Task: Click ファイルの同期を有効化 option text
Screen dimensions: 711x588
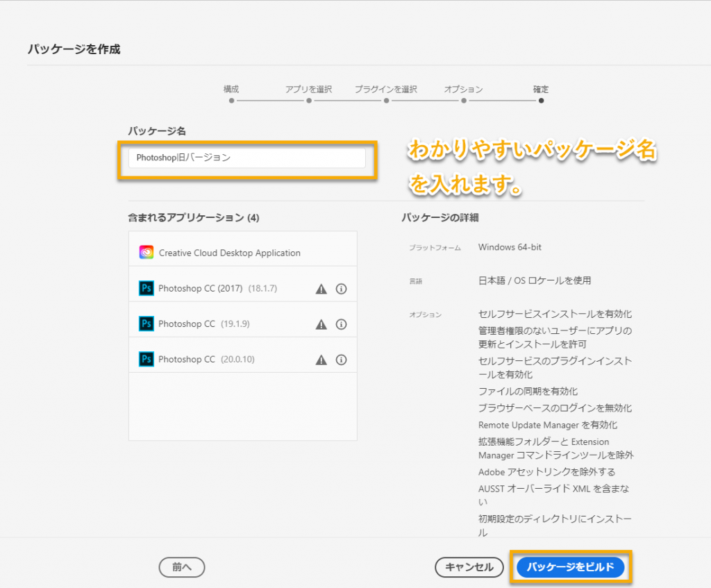Action: click(x=528, y=392)
